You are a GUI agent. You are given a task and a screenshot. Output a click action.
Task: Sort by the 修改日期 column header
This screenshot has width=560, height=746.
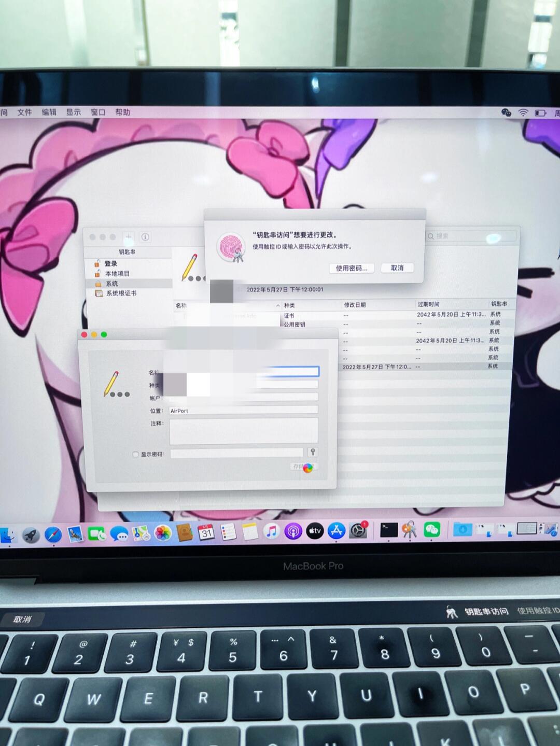[x=355, y=305]
